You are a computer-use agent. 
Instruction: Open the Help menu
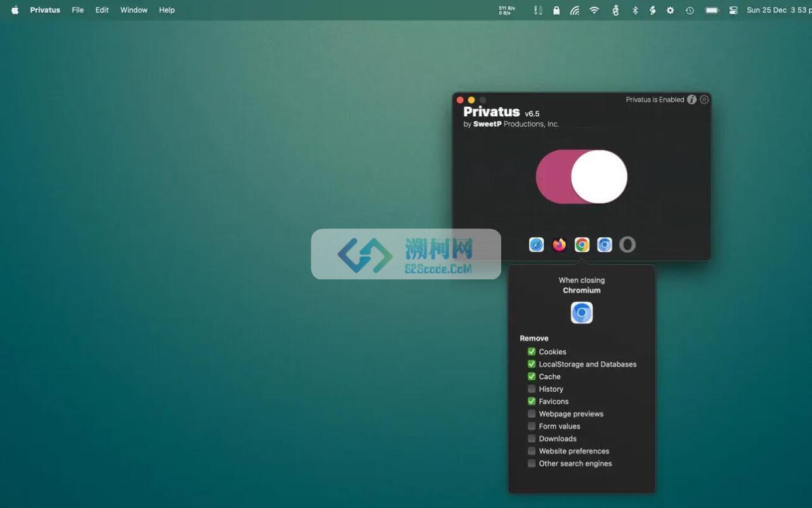click(x=167, y=10)
